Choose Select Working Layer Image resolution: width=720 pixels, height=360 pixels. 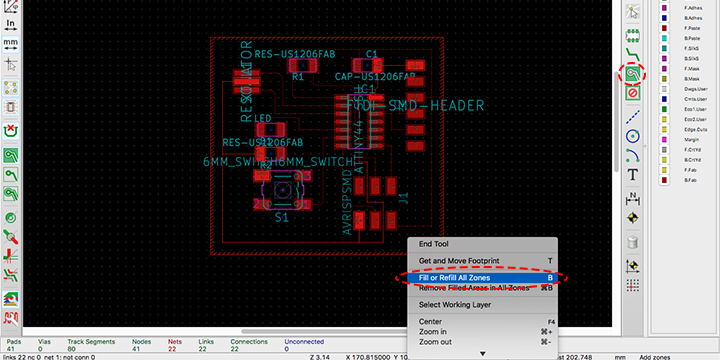(x=483, y=305)
